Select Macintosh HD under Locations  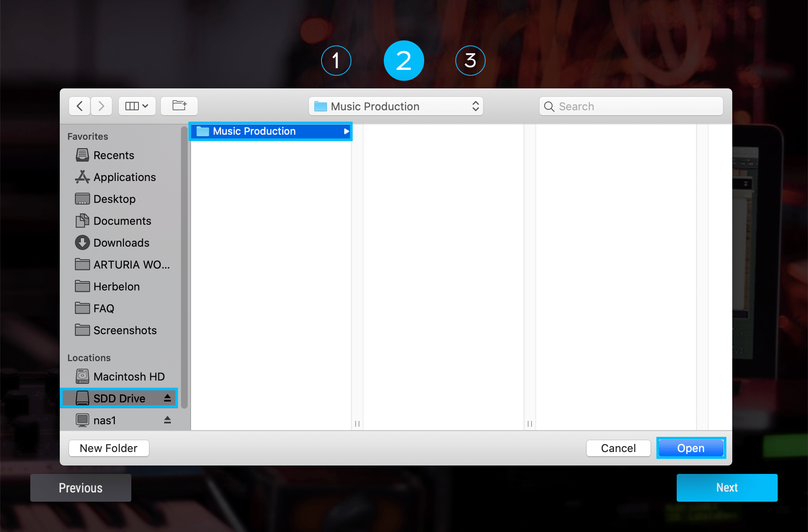pos(128,376)
